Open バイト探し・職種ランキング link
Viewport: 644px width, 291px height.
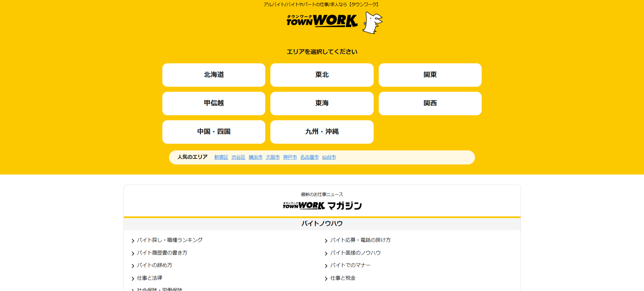pyautogui.click(x=169, y=240)
